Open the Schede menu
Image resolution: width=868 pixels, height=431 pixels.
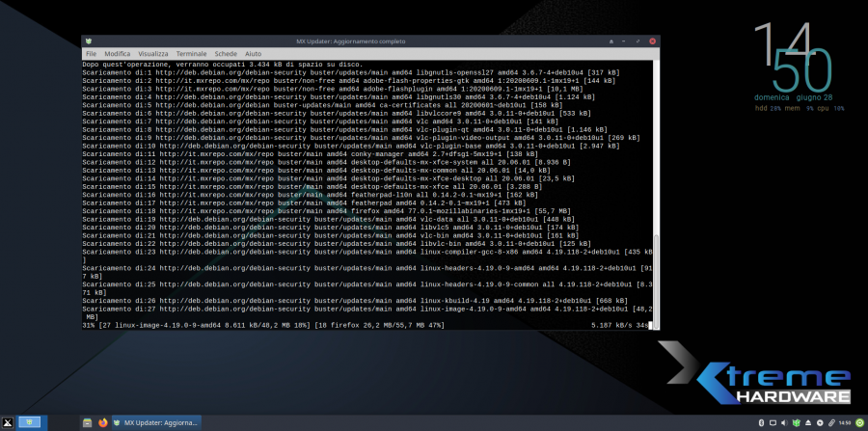pos(226,53)
